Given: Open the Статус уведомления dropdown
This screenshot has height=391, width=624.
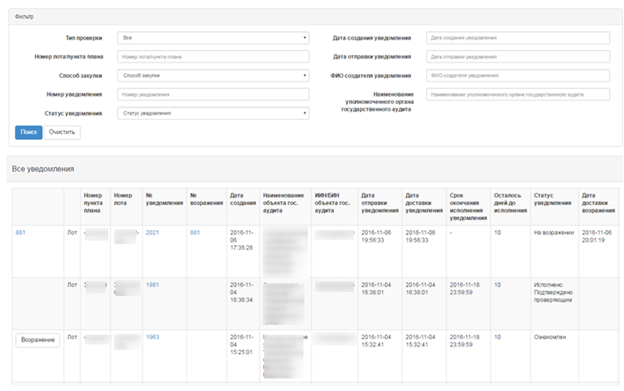Looking at the screenshot, I should point(213,113).
